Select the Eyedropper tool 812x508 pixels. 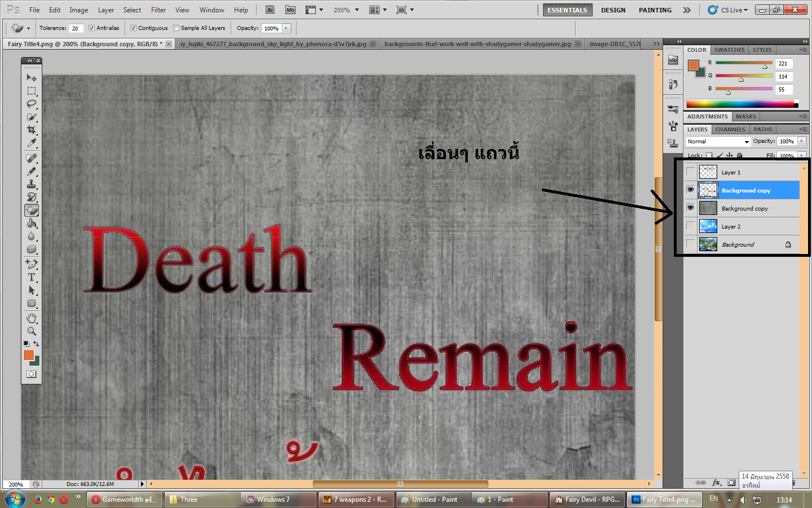click(x=32, y=143)
